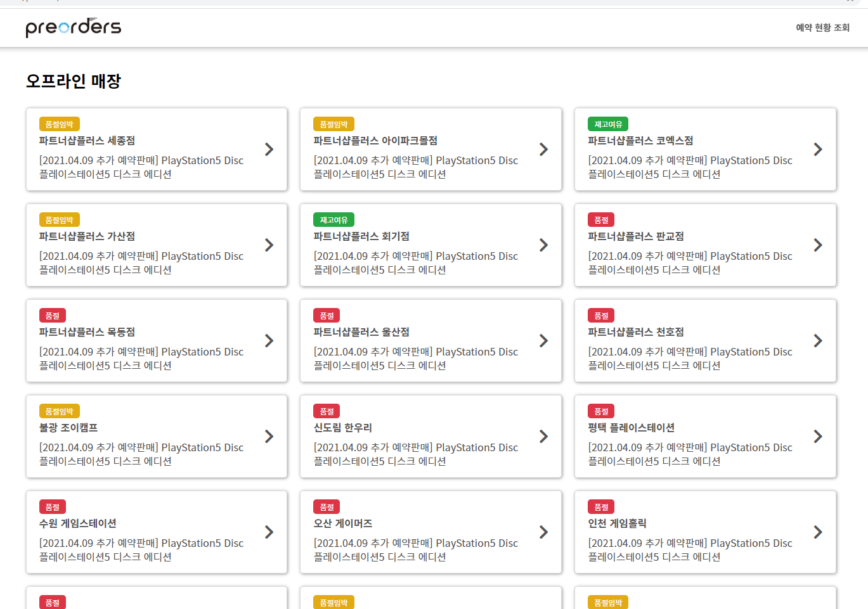The height and width of the screenshot is (609, 868).
Task: Click the PlayStation5 description in 세종점 card
Action: pyautogui.click(x=141, y=167)
